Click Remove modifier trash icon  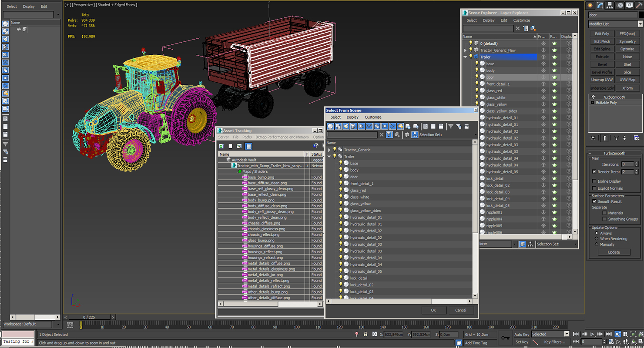[x=624, y=138]
